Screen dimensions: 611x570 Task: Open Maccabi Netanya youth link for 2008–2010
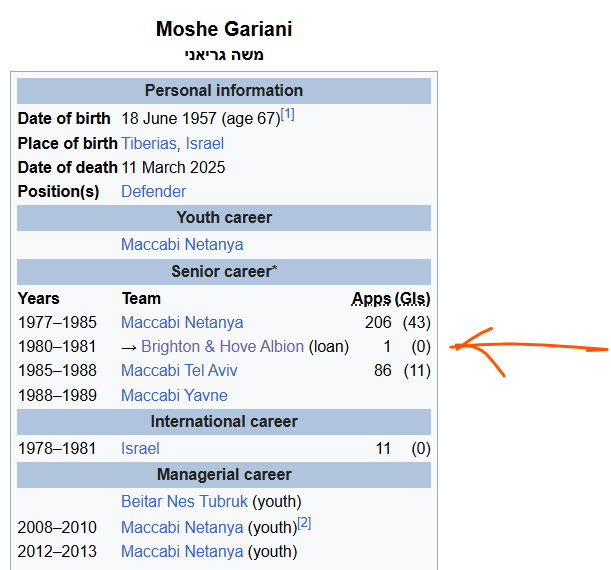point(182,528)
